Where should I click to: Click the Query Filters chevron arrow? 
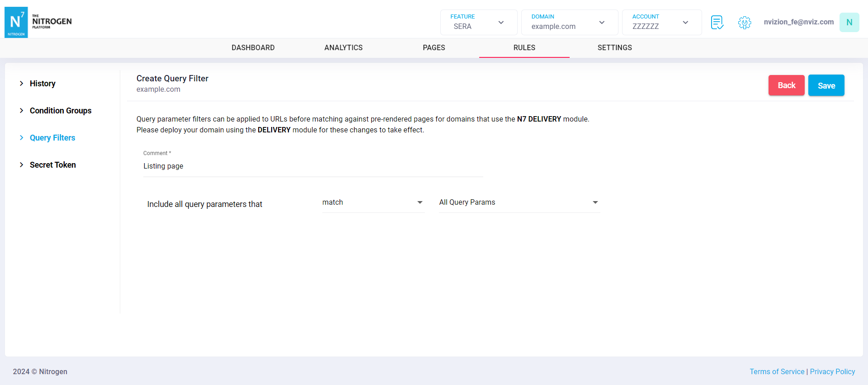(x=21, y=138)
